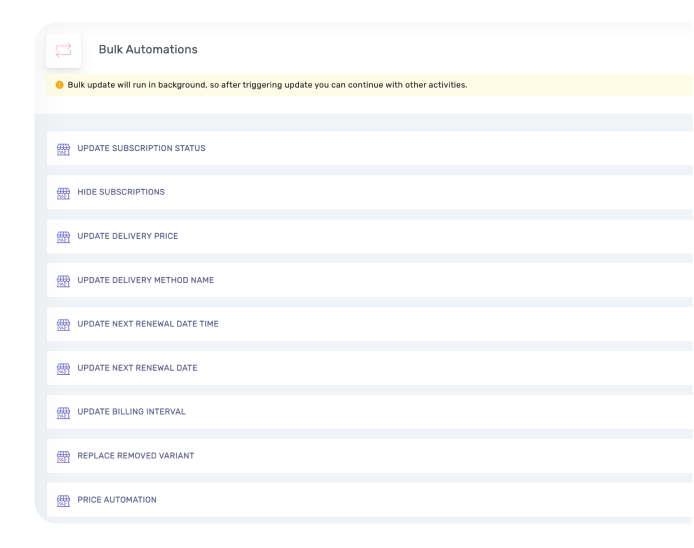Click the yellow warning info icon

(x=59, y=85)
